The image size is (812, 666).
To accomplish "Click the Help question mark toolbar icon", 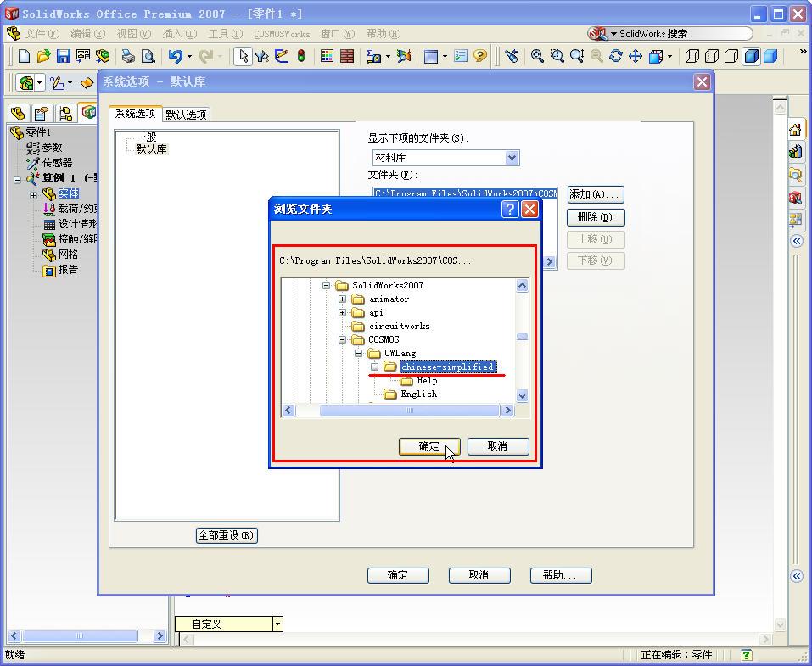I will tap(480, 56).
